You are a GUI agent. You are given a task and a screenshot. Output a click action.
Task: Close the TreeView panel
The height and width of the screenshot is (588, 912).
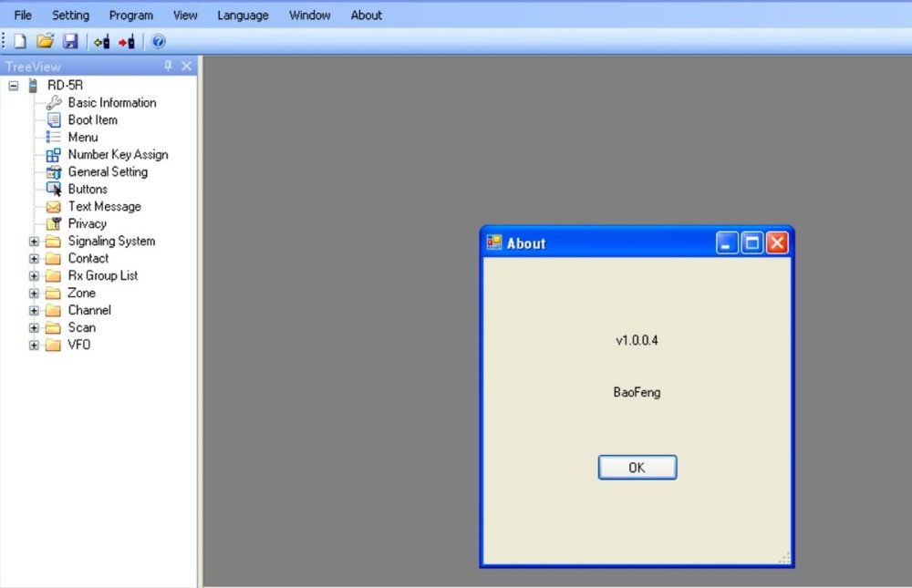click(186, 66)
